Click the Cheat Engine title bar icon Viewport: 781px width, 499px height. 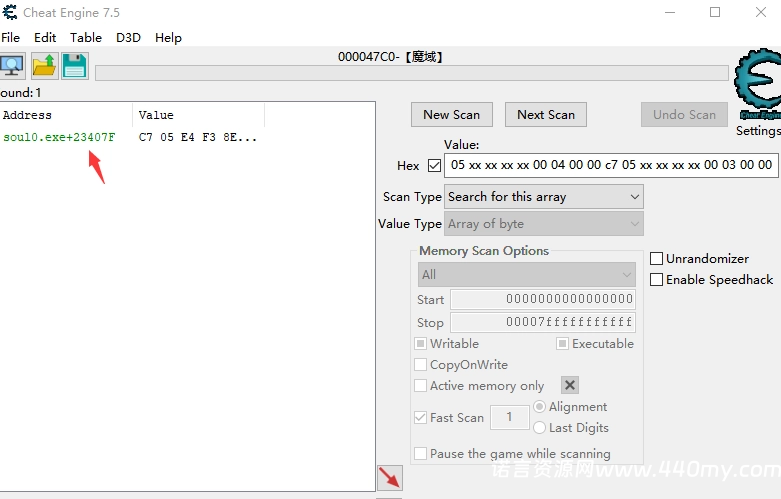point(9,12)
